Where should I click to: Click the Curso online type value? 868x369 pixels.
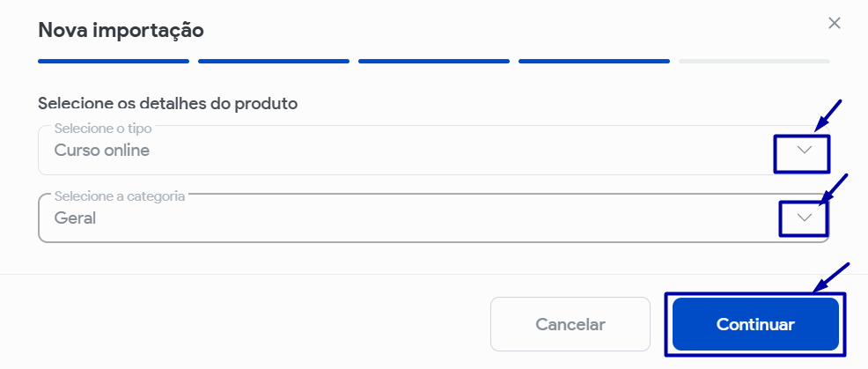102,151
